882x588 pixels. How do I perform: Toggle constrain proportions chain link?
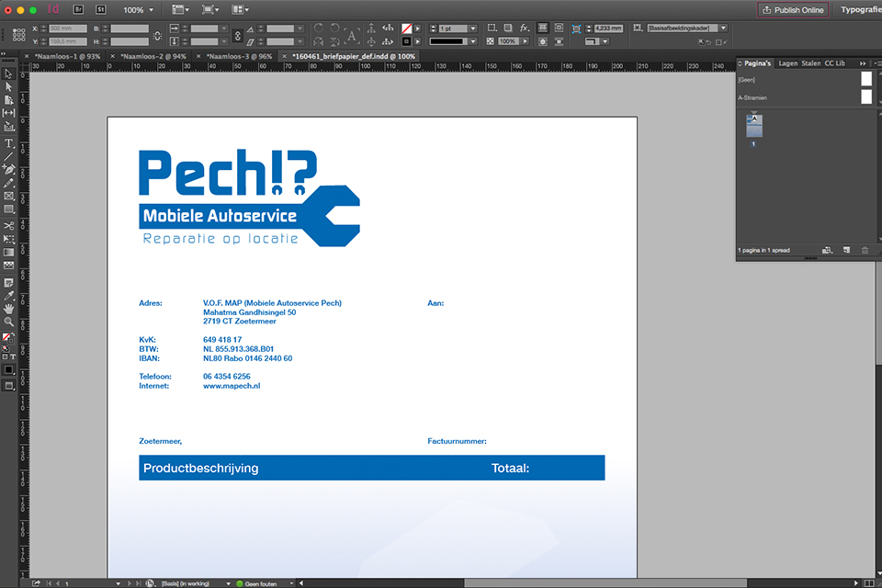point(156,35)
